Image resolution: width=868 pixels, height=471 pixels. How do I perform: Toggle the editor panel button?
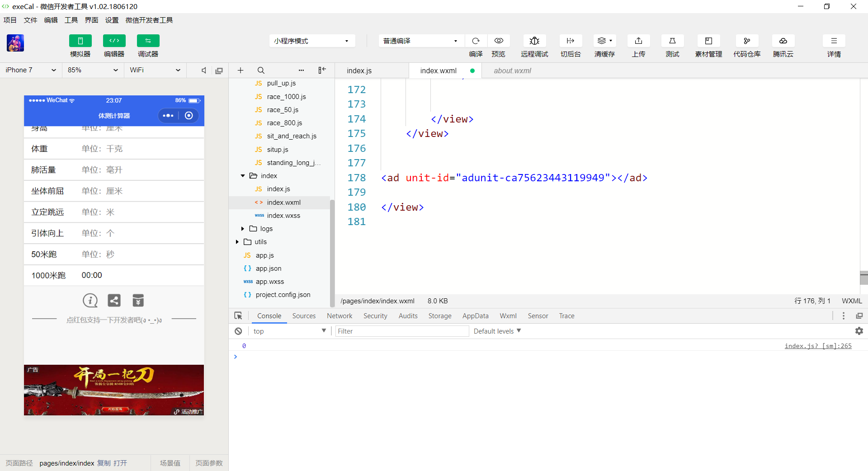(114, 41)
